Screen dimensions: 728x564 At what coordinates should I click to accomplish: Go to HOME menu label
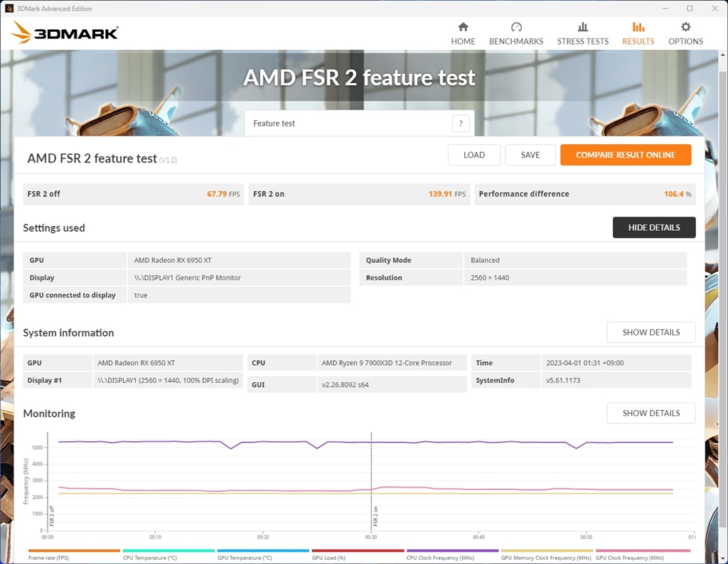point(463,41)
